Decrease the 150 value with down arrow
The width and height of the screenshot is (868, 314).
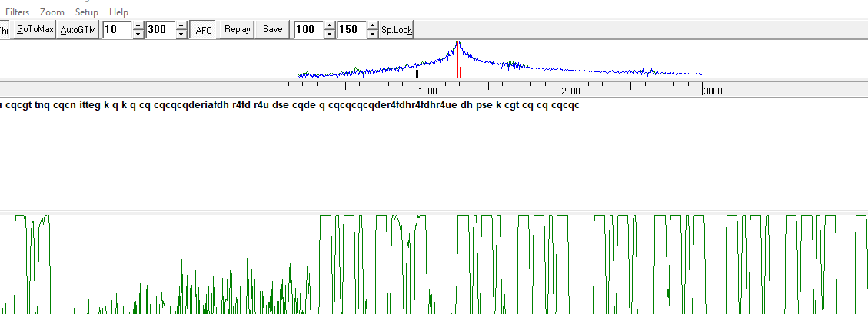coord(372,34)
